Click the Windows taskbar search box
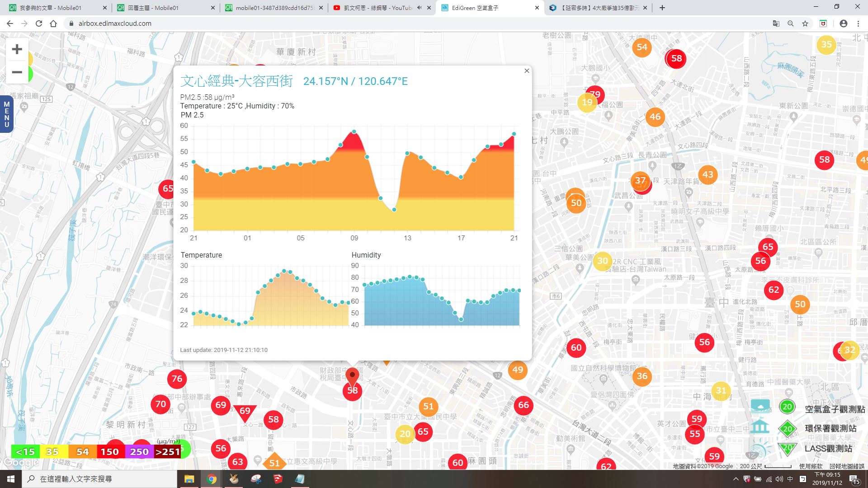The height and width of the screenshot is (488, 868). 99,479
